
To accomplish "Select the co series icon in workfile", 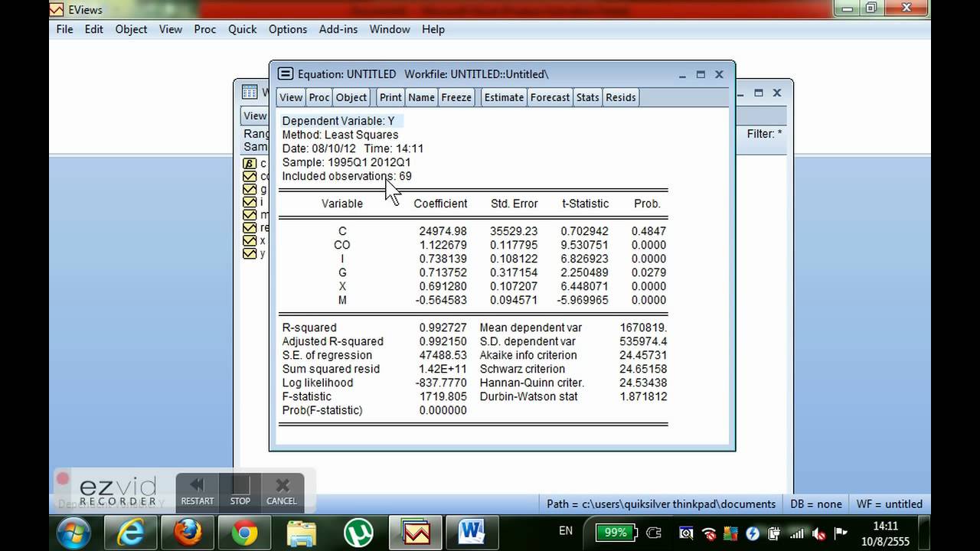I will pos(250,176).
